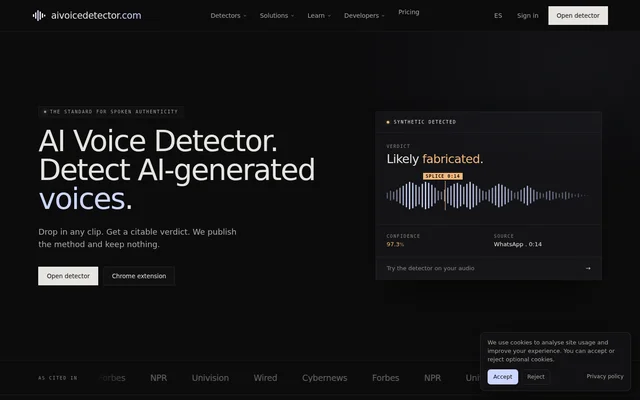Click the 97.3% confidence value

[395, 244]
